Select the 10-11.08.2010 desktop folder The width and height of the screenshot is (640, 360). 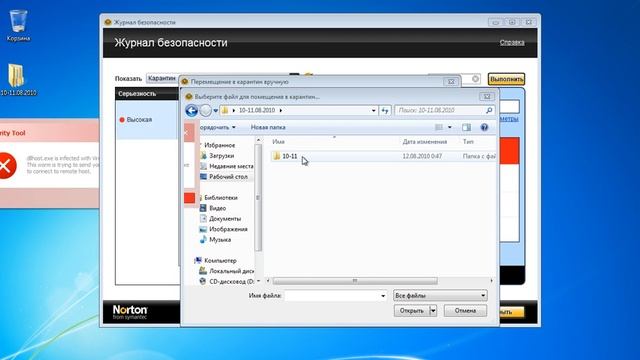tap(18, 80)
